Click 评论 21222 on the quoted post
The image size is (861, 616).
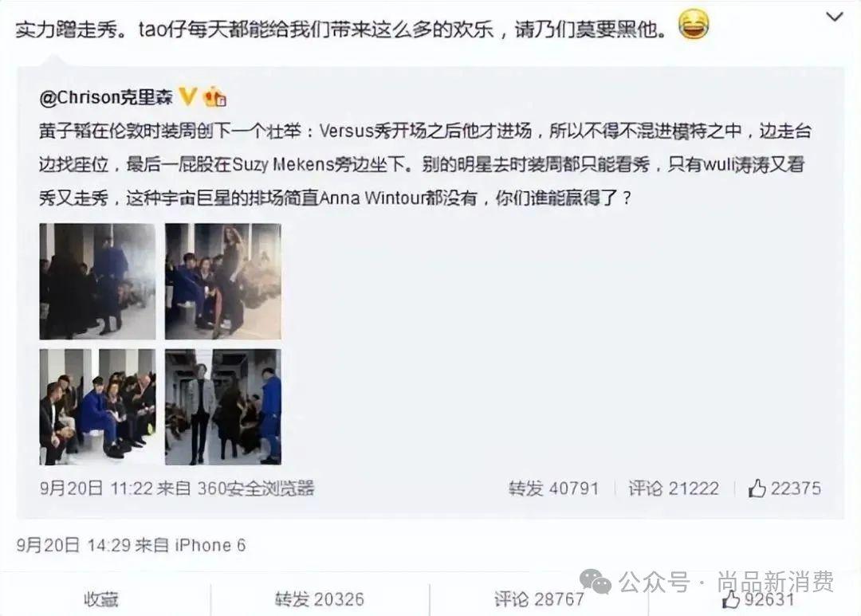[x=674, y=488]
